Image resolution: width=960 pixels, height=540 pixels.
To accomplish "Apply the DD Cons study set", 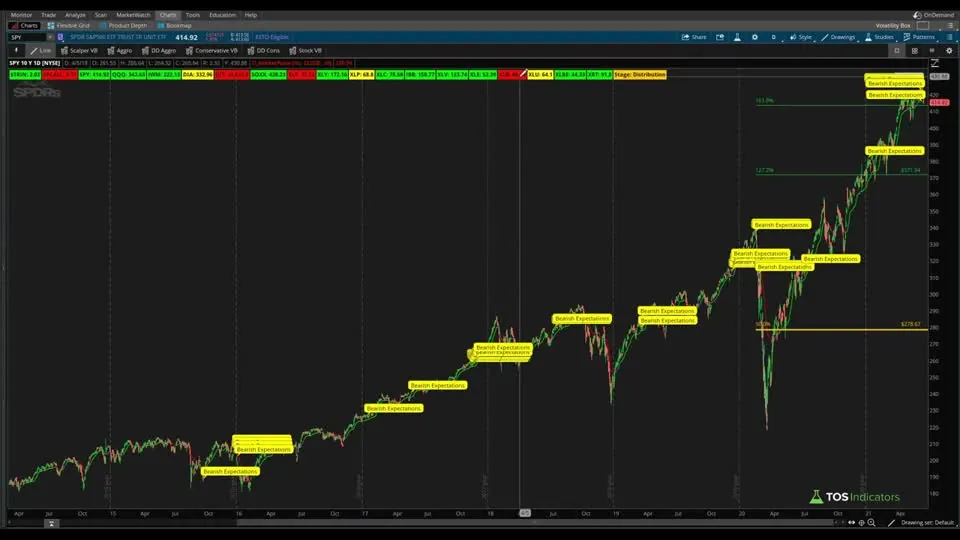I will click(x=264, y=51).
